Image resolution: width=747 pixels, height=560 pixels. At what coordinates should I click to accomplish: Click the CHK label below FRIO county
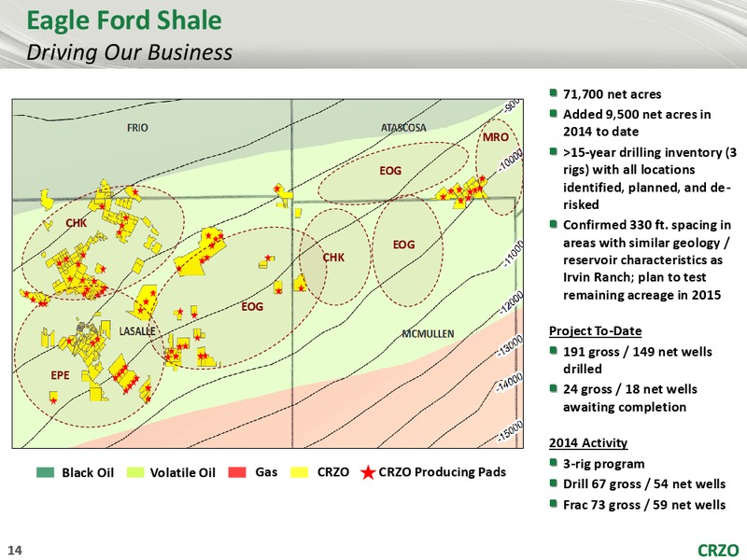(x=77, y=223)
